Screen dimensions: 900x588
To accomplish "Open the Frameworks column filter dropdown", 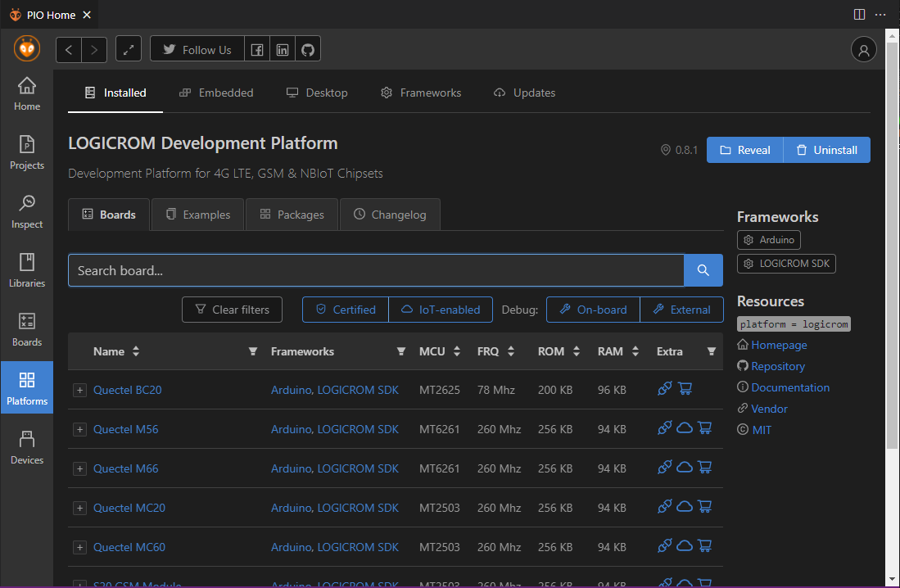I will [401, 351].
